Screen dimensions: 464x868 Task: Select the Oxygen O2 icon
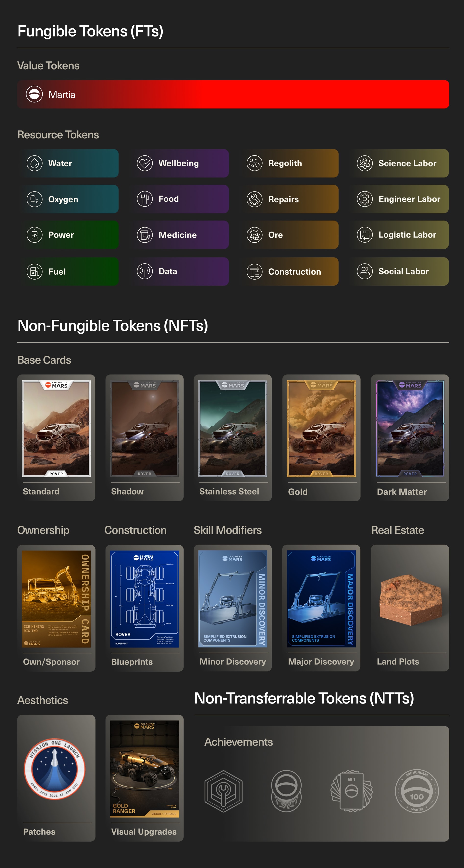click(x=34, y=199)
